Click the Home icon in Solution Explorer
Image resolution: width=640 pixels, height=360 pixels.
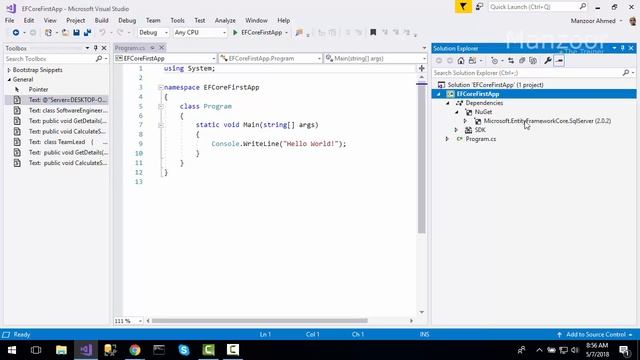click(461, 61)
